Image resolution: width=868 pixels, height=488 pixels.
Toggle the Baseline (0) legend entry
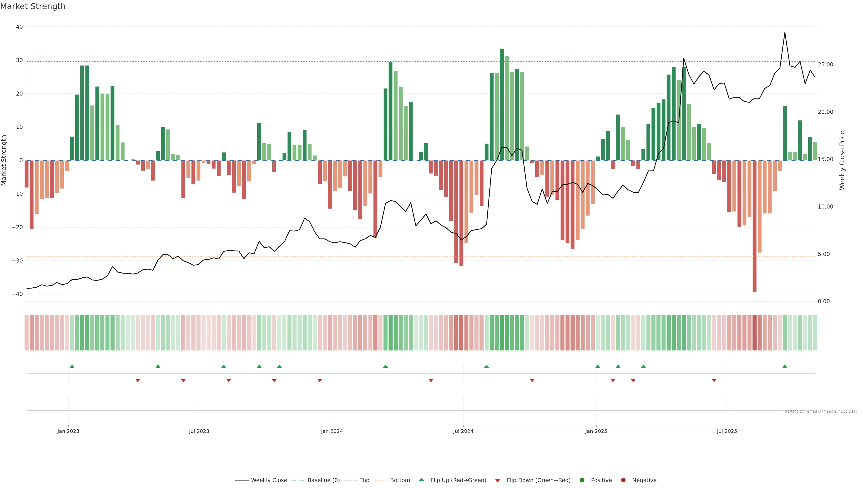pos(323,480)
